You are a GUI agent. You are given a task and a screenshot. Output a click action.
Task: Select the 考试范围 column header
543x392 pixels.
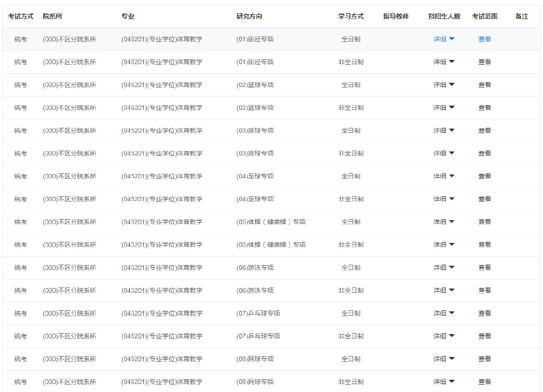tap(485, 16)
